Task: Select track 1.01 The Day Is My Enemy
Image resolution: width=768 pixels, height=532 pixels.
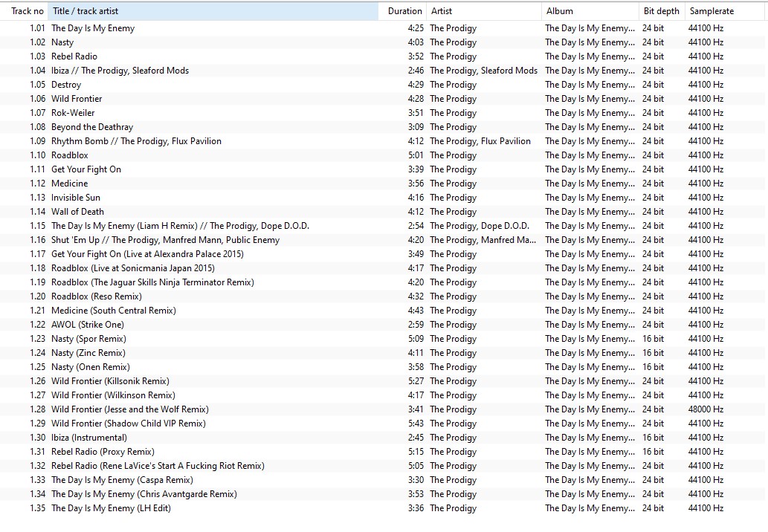Action: coord(93,28)
